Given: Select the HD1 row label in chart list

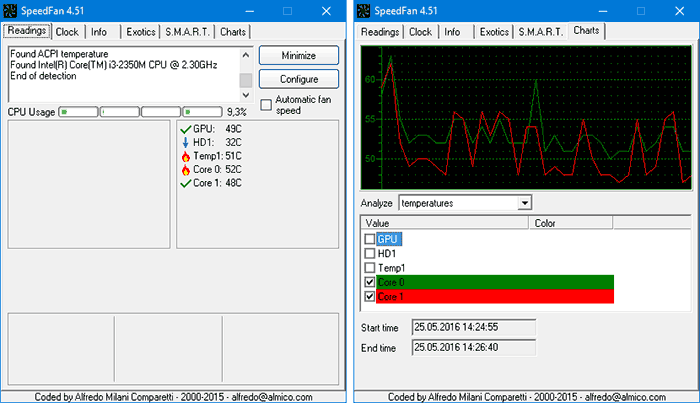Looking at the screenshot, I should pos(387,253).
